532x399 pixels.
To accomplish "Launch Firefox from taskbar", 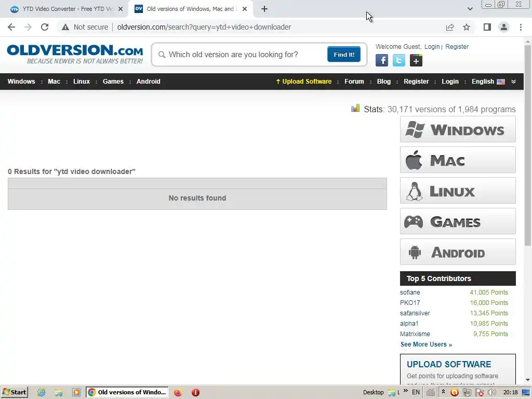I will (x=178, y=392).
